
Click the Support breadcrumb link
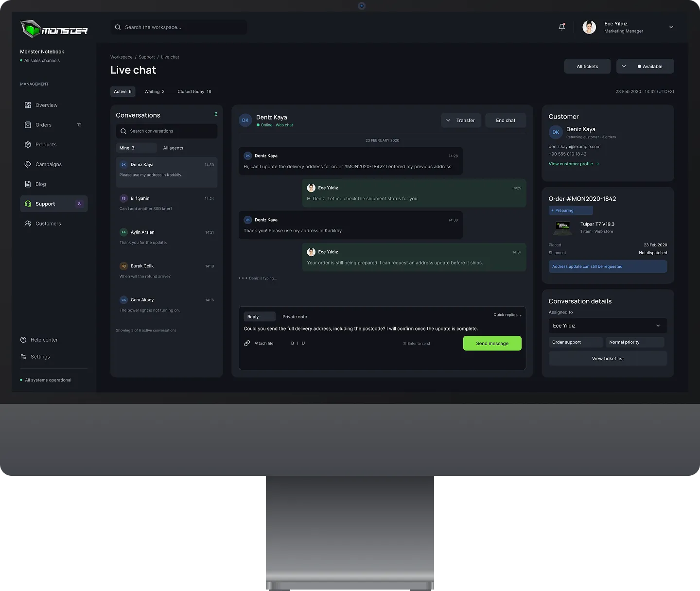click(147, 57)
